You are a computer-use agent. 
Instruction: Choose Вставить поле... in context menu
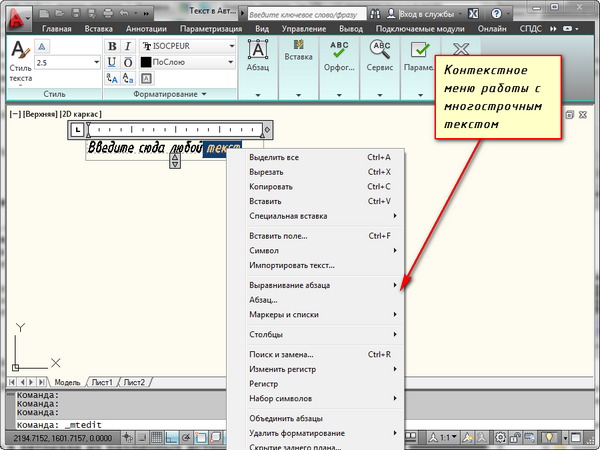point(324,236)
